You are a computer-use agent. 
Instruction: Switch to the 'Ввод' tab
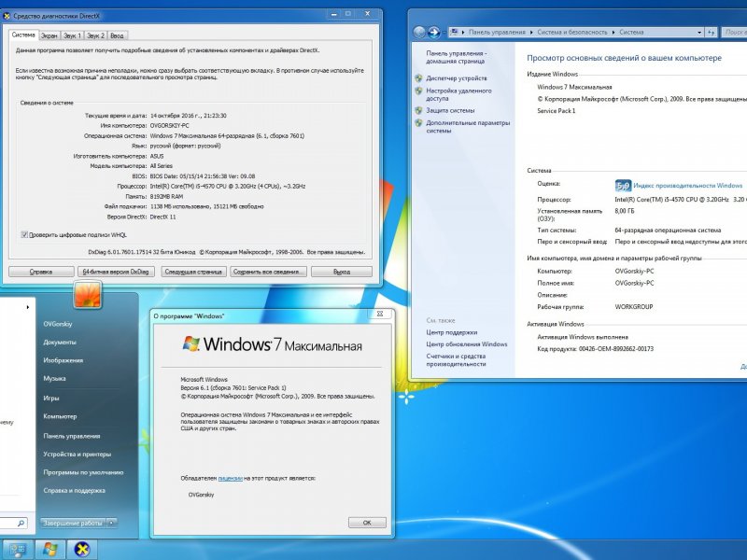117,35
